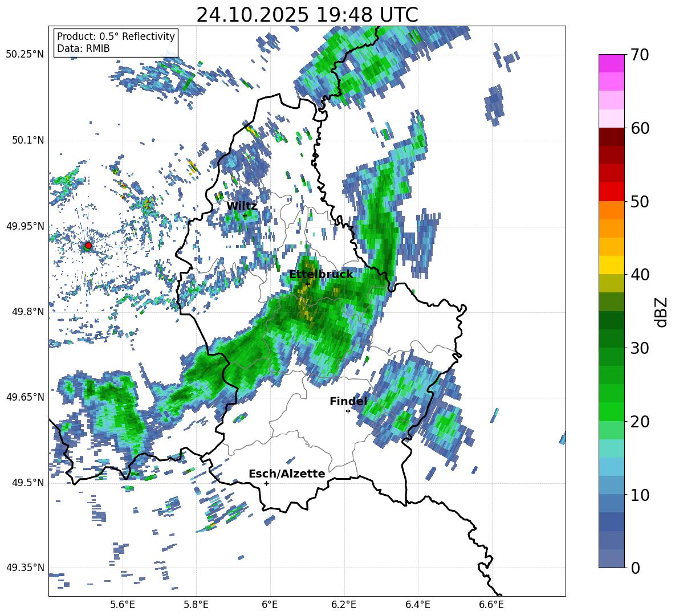Screen dimensions: 675x616
Task: Click the 50.1°N latitude label
Action: (x=28, y=141)
